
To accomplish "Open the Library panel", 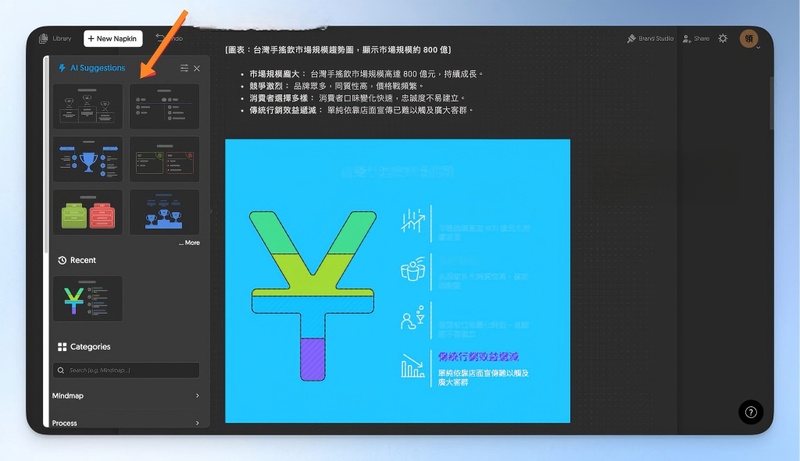I will (x=55, y=38).
